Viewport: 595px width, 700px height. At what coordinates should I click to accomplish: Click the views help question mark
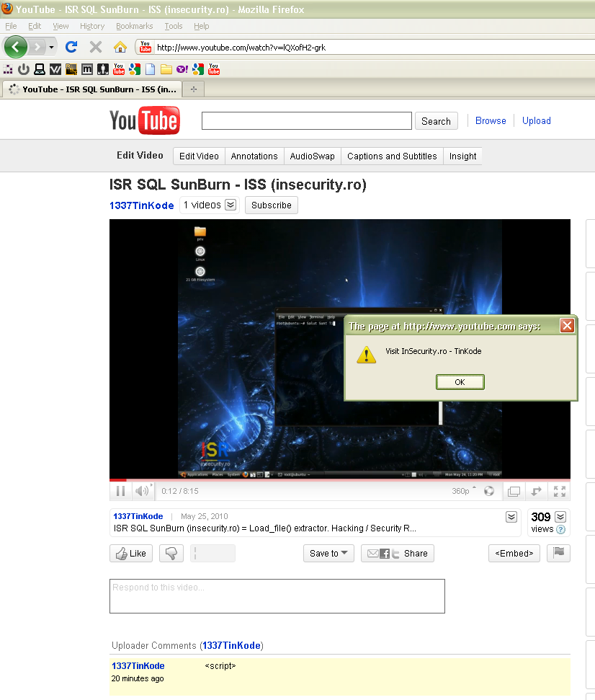pyautogui.click(x=561, y=529)
